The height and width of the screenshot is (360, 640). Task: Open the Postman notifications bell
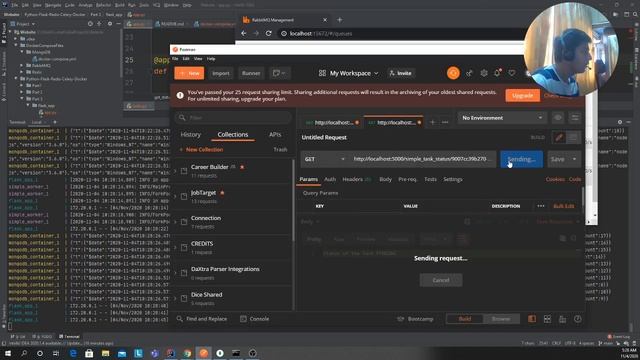[498, 73]
